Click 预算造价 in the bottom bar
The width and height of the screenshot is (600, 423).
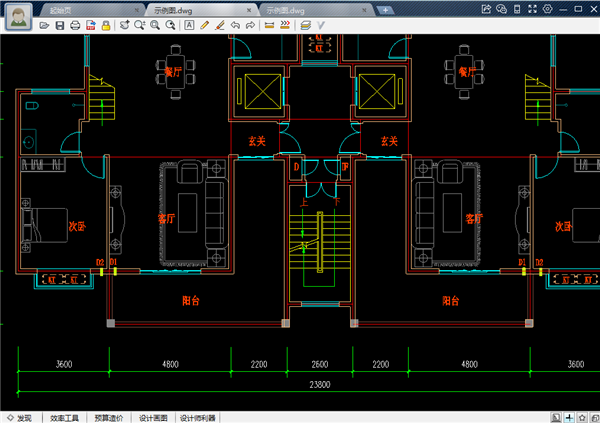(109, 417)
